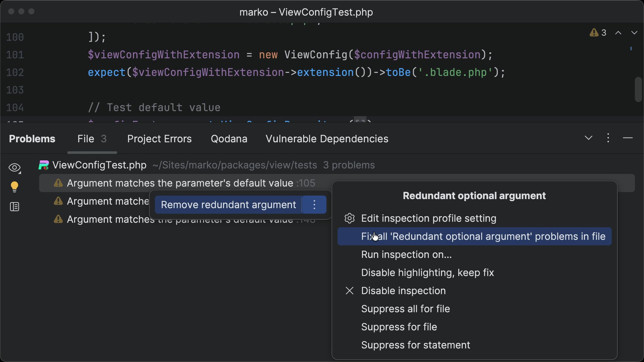This screenshot has height=362, width=644.
Task: Click the editor vertical scrollbar thumb
Action: pyautogui.click(x=638, y=89)
